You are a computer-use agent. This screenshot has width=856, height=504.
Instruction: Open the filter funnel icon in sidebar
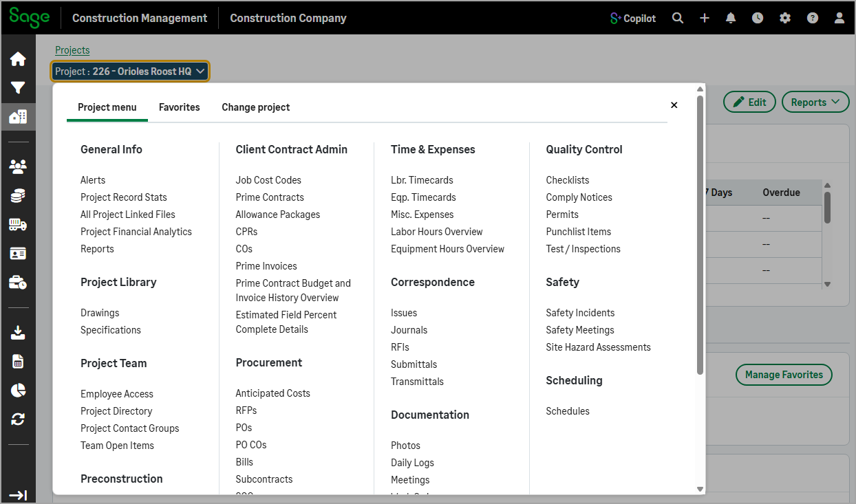coord(18,88)
